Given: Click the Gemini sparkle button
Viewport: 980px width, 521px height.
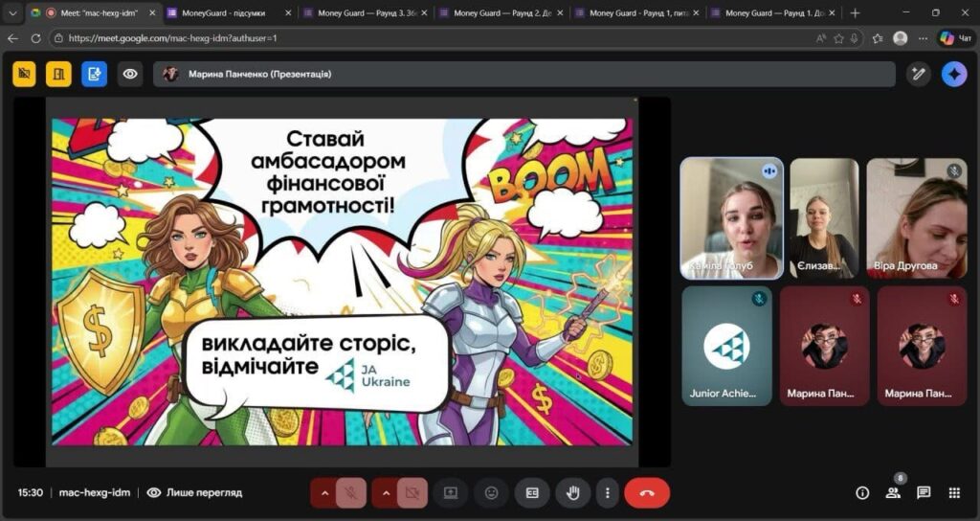Looking at the screenshot, I should click(x=953, y=74).
